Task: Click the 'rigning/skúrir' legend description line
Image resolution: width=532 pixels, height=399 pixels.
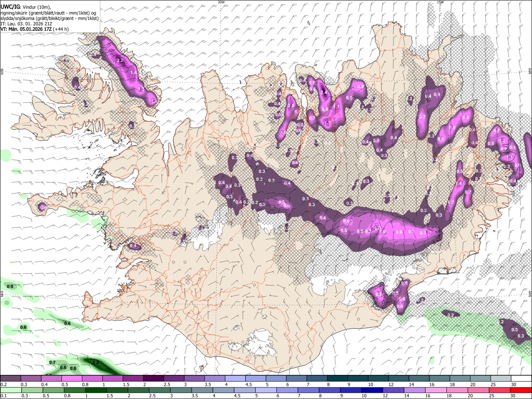Action: click(48, 13)
